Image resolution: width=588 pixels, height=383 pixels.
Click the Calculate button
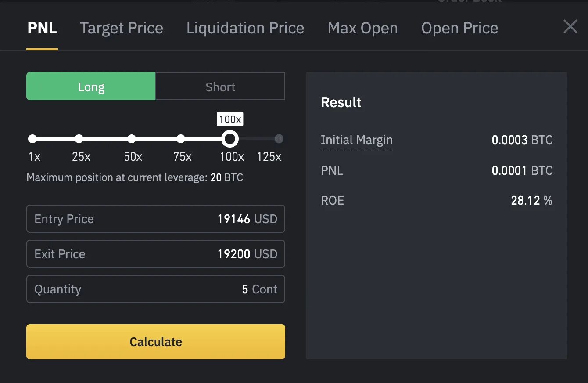point(156,342)
